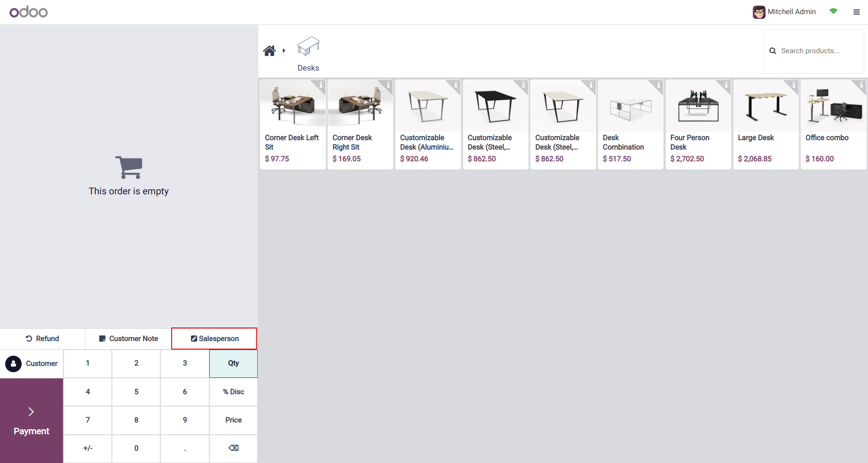Show info for Corner Desk Left Sit
This screenshot has height=463, width=868.
click(x=321, y=85)
